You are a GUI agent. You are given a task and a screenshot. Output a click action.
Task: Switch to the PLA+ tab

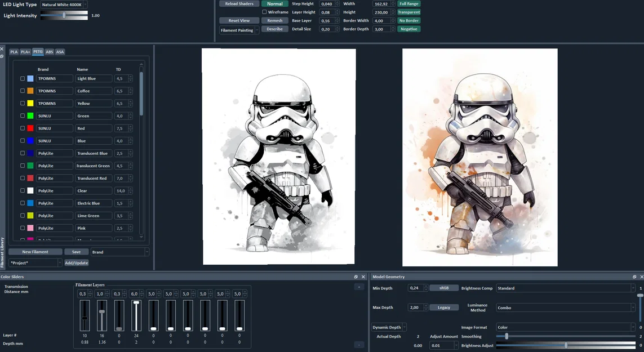point(25,52)
